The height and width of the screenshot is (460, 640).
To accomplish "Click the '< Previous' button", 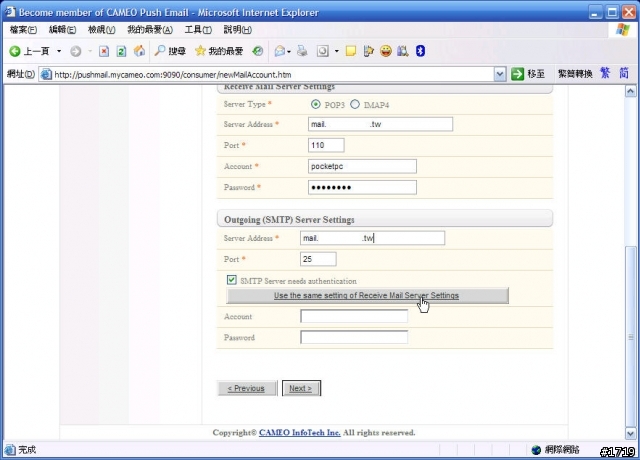I will 247,388.
